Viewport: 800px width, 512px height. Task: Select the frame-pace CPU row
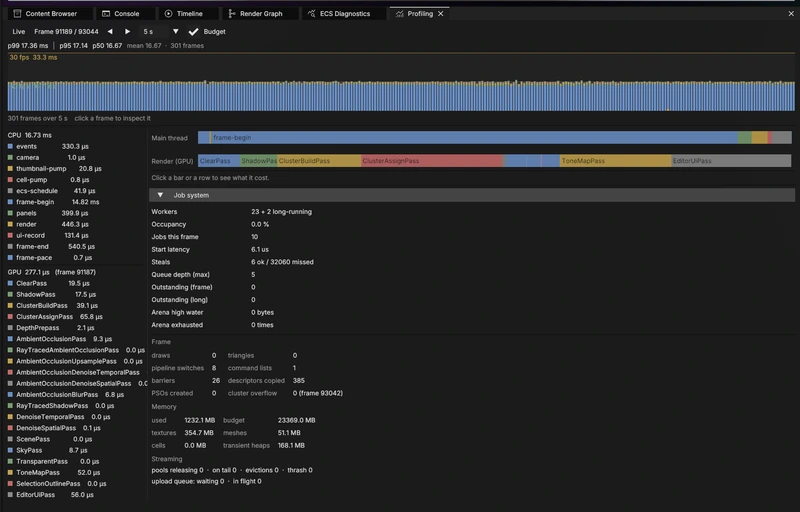(50, 258)
